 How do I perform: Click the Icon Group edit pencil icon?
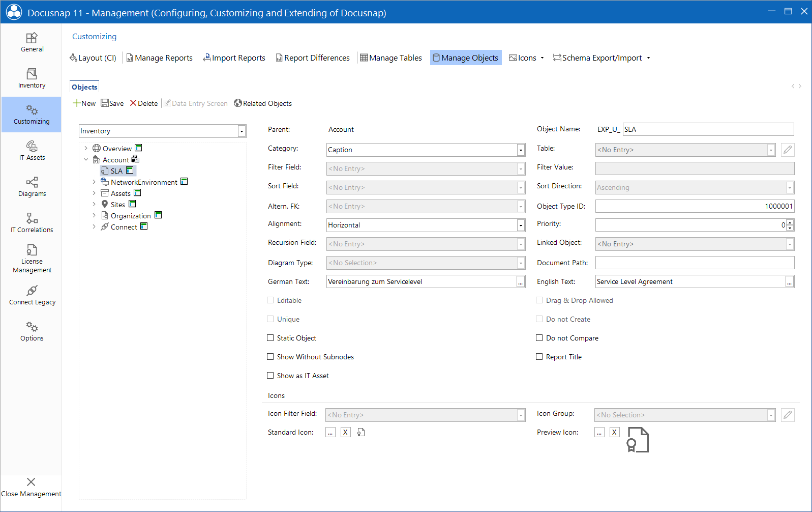pos(788,415)
